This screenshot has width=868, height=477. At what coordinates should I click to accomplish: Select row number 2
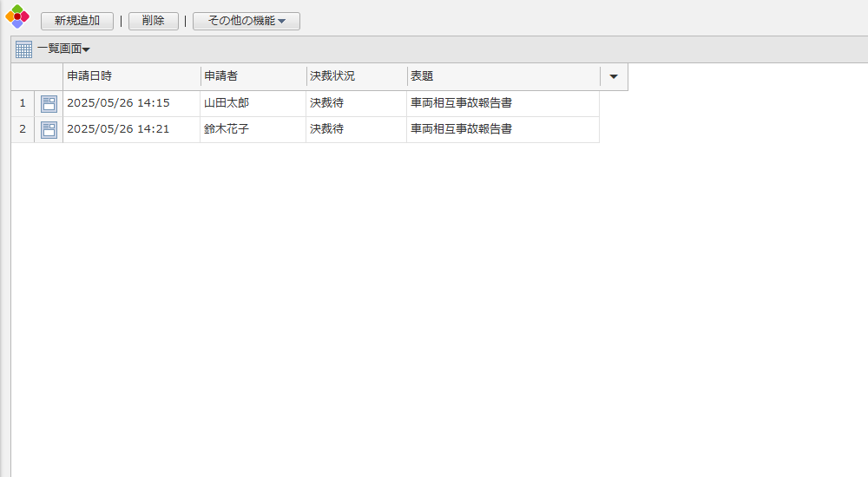23,129
